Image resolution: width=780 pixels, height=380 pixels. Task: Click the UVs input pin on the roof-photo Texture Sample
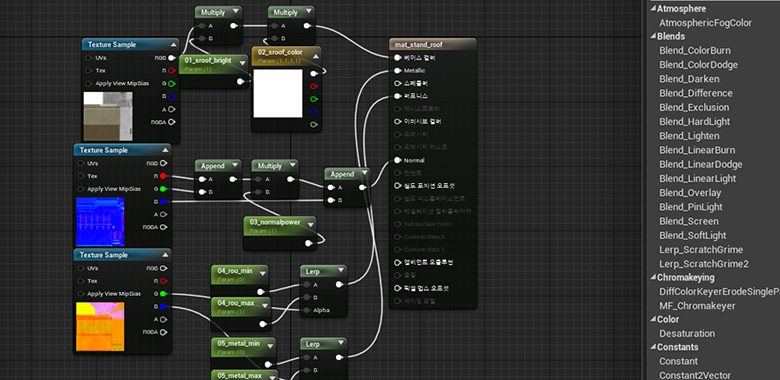pos(89,58)
